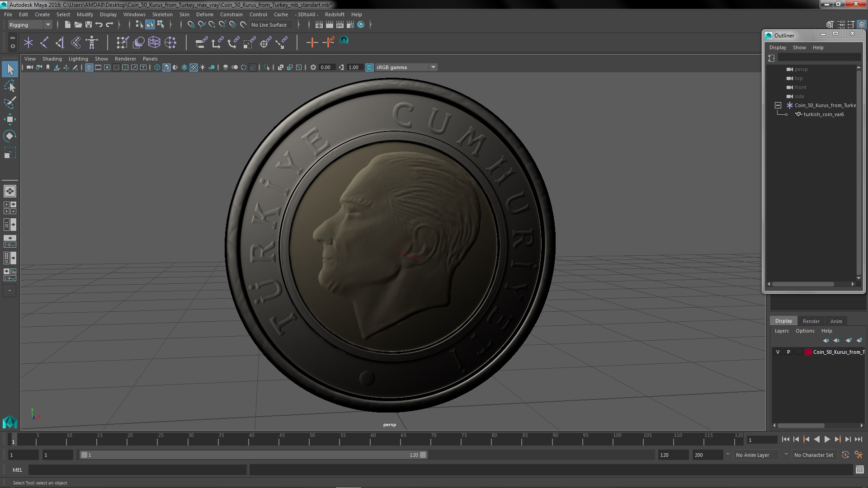The height and width of the screenshot is (488, 868).
Task: Select the persp camera in Outliner
Action: tap(801, 69)
